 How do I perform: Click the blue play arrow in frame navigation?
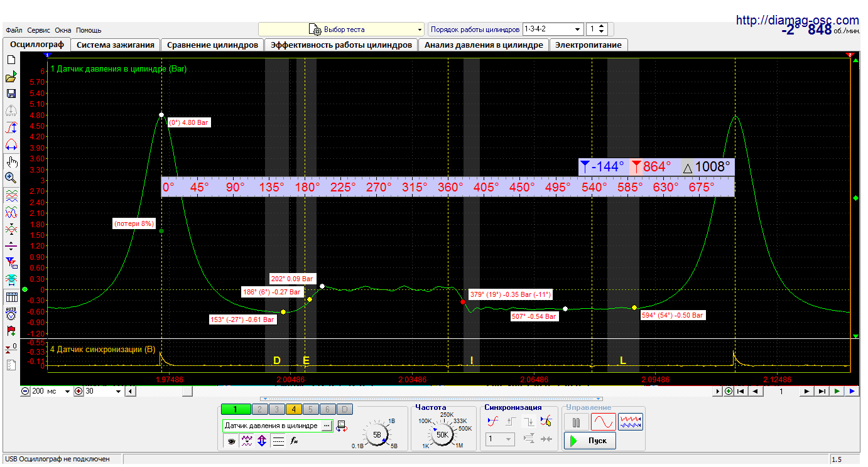coord(852,391)
